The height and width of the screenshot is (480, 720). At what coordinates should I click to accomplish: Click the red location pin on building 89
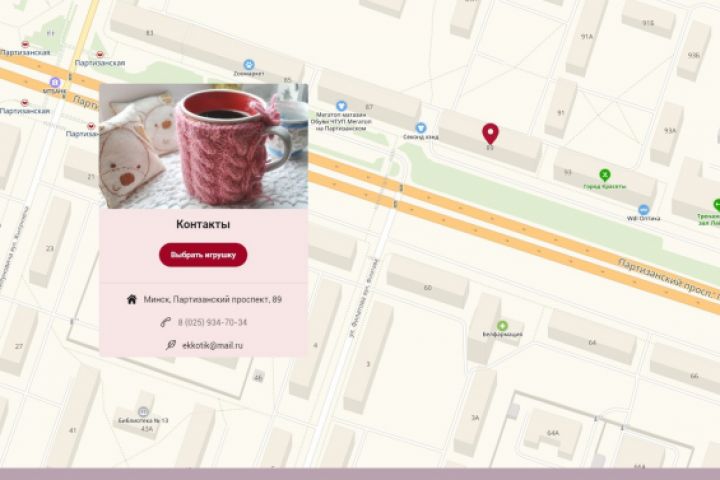490,133
